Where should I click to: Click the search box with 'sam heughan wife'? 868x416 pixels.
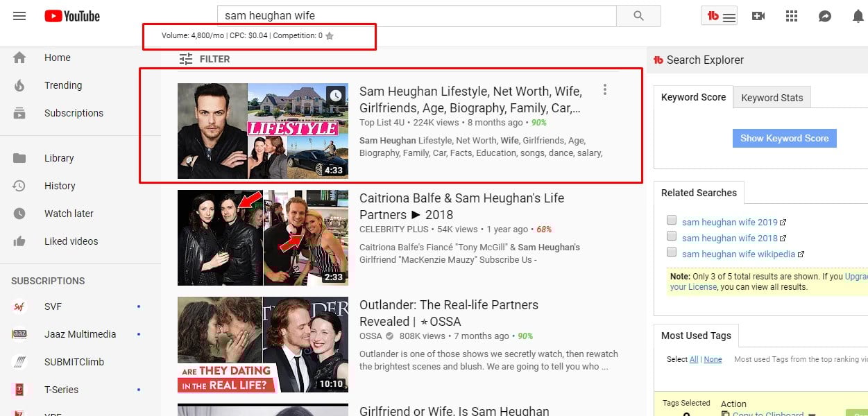pos(416,16)
